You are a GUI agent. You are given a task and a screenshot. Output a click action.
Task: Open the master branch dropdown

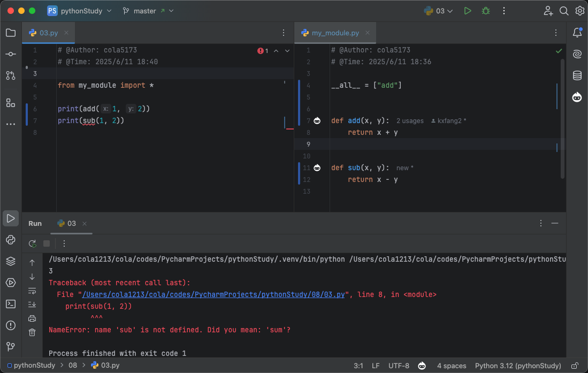[148, 11]
